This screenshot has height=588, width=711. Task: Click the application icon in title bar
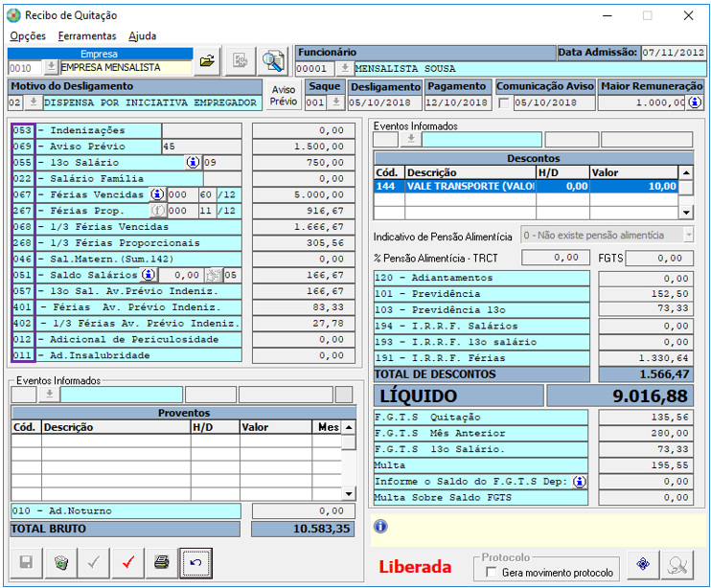pyautogui.click(x=13, y=15)
